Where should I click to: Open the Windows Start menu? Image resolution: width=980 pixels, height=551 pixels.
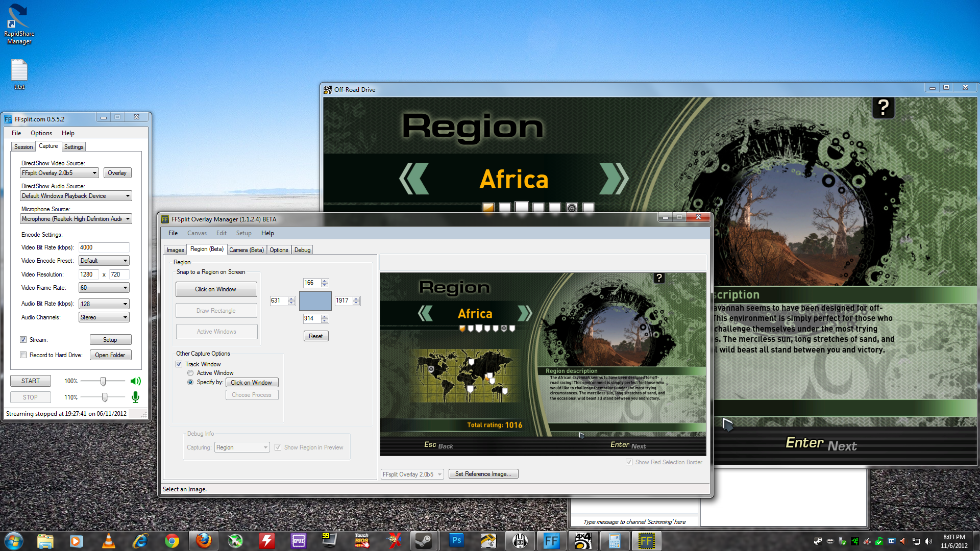(x=14, y=541)
